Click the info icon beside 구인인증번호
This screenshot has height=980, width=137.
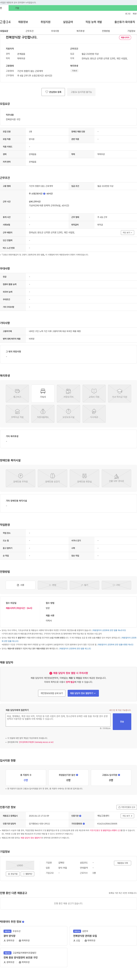click(84, 824)
